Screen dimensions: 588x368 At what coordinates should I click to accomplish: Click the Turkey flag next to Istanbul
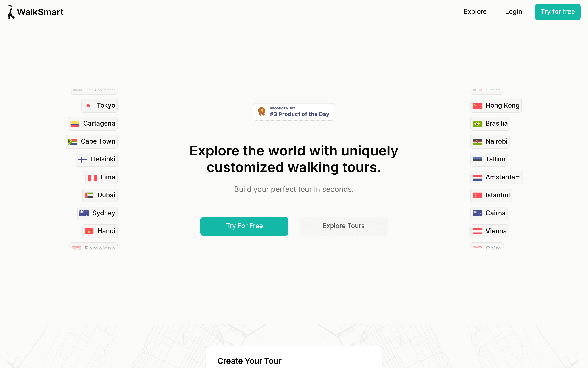coord(477,195)
